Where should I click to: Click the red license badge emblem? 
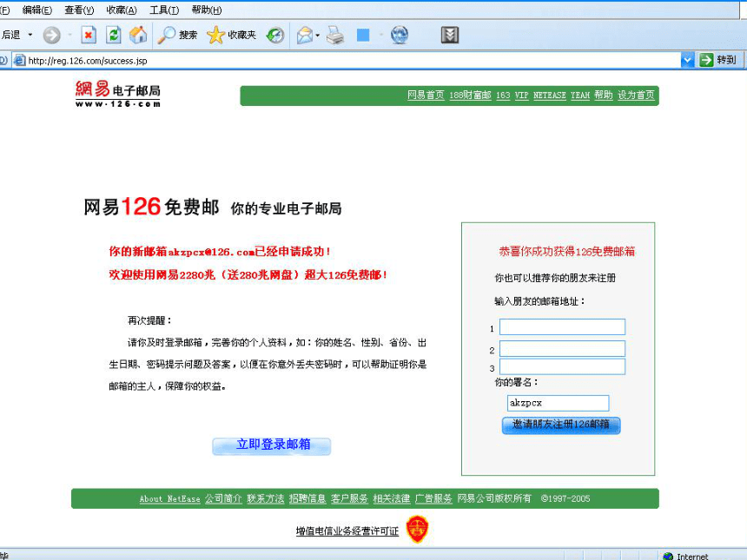pos(417,529)
